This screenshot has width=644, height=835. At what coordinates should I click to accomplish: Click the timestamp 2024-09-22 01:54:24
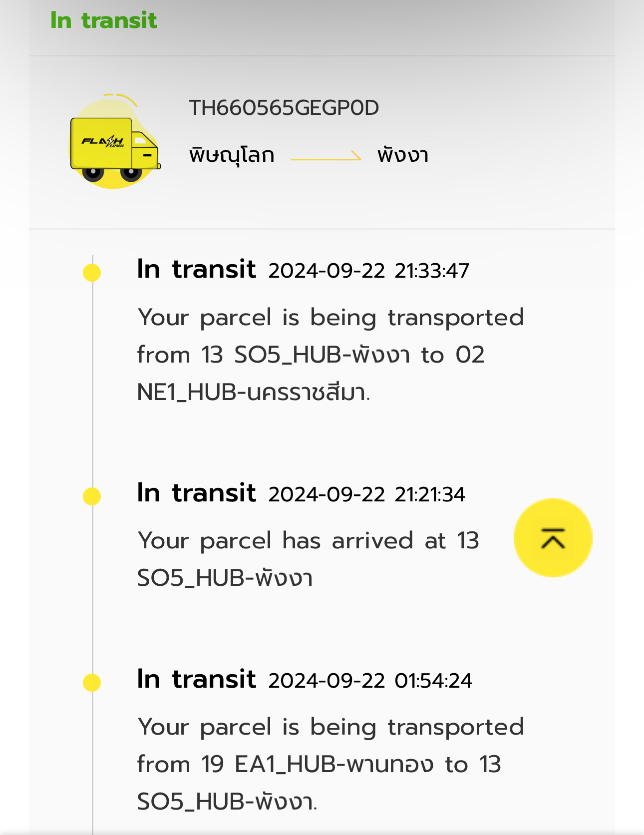pyautogui.click(x=370, y=681)
